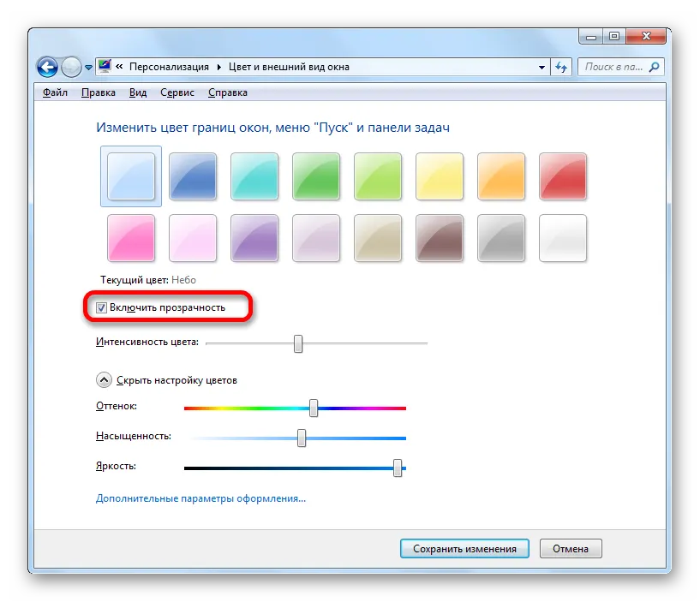Open the Справка menu
The width and height of the screenshot is (700, 602).
click(228, 92)
